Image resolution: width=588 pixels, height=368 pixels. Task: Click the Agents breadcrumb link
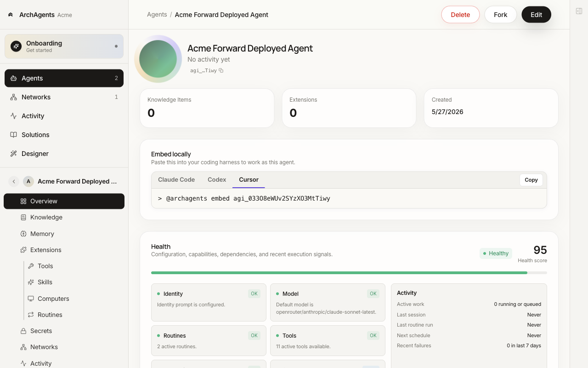(x=157, y=15)
